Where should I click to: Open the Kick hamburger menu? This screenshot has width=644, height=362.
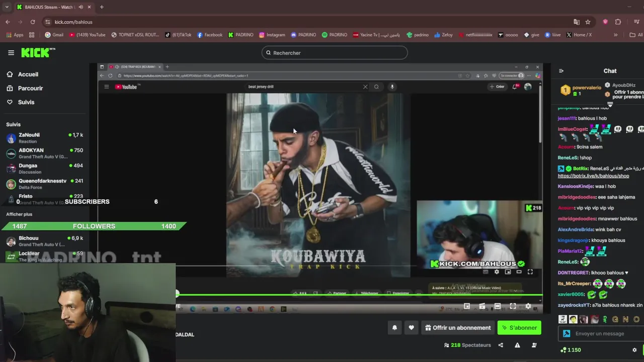tap(11, 52)
